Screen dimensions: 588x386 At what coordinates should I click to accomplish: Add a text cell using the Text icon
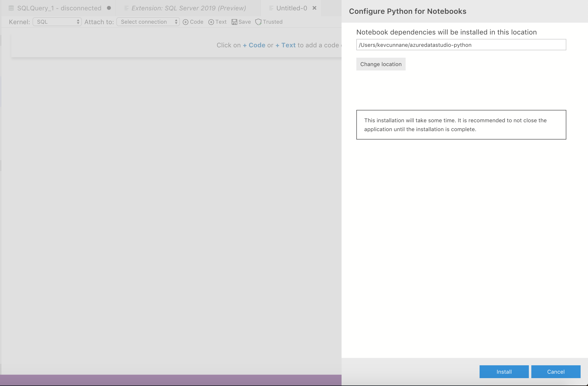(211, 22)
